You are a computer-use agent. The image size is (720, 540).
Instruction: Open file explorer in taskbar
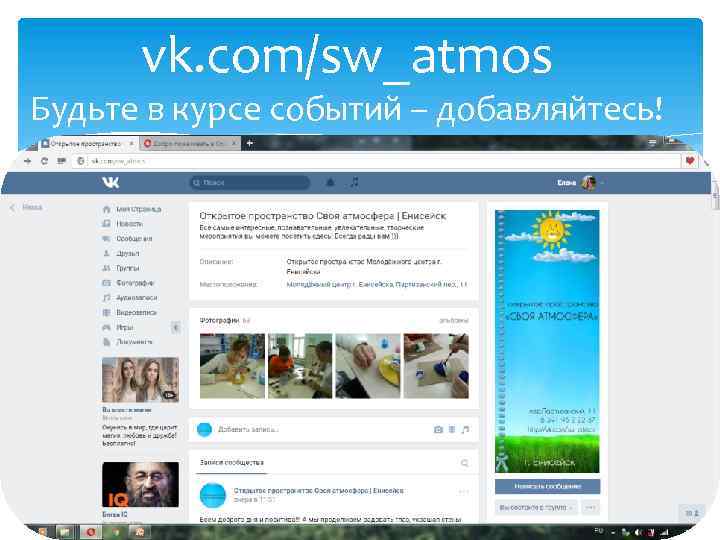coord(65,532)
